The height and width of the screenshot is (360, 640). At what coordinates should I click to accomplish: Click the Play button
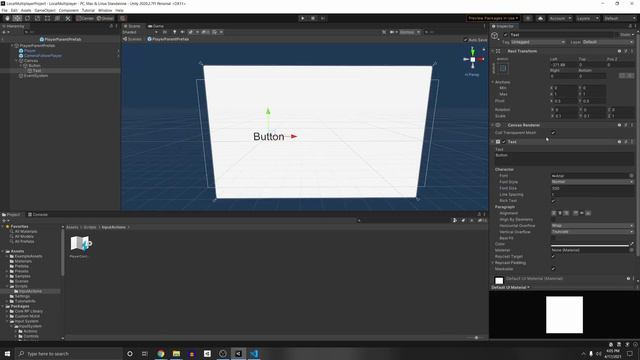click(x=302, y=18)
